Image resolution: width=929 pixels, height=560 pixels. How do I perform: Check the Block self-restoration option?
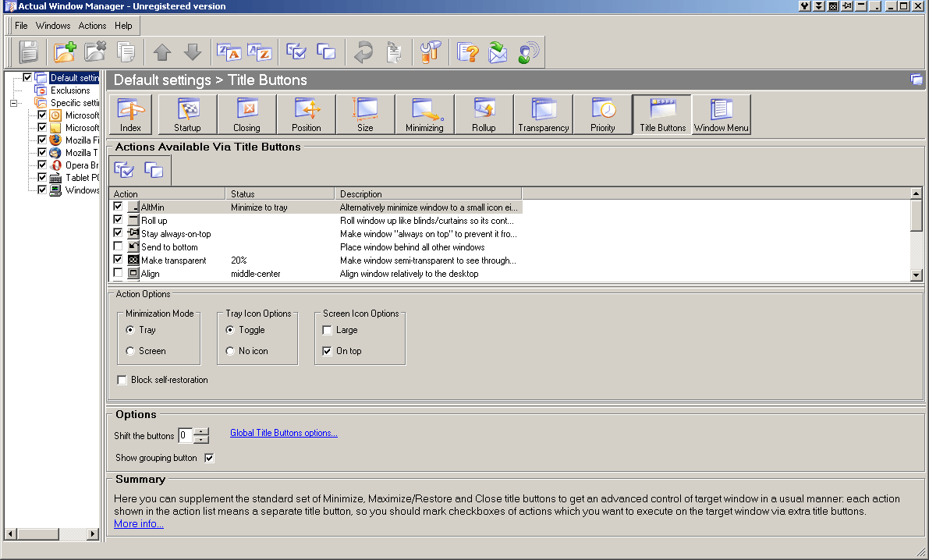click(122, 380)
